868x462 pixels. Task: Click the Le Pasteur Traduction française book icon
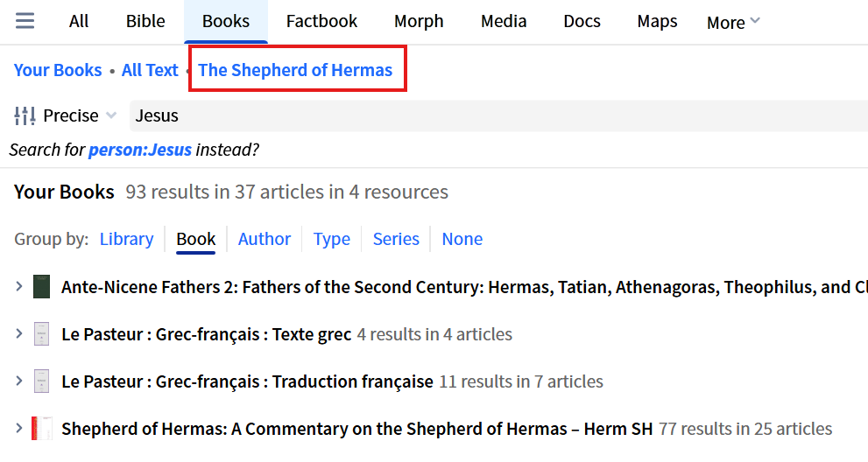[x=41, y=381]
